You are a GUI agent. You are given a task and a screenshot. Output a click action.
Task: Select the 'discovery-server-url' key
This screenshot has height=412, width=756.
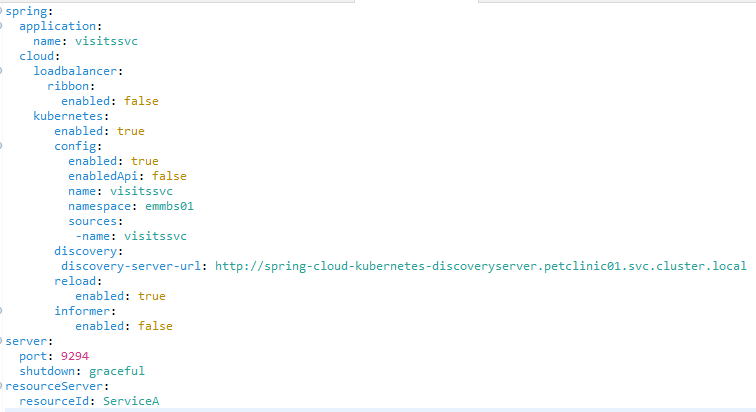pyautogui.click(x=131, y=266)
